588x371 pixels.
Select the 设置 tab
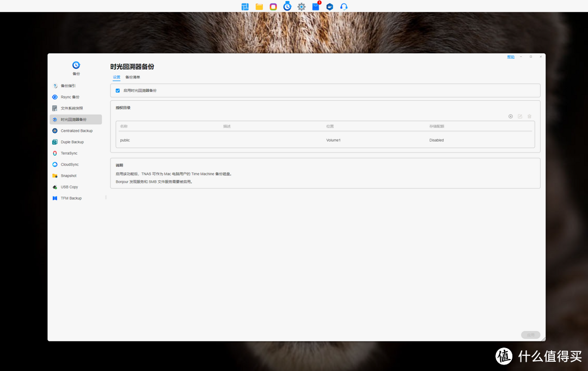click(x=117, y=77)
